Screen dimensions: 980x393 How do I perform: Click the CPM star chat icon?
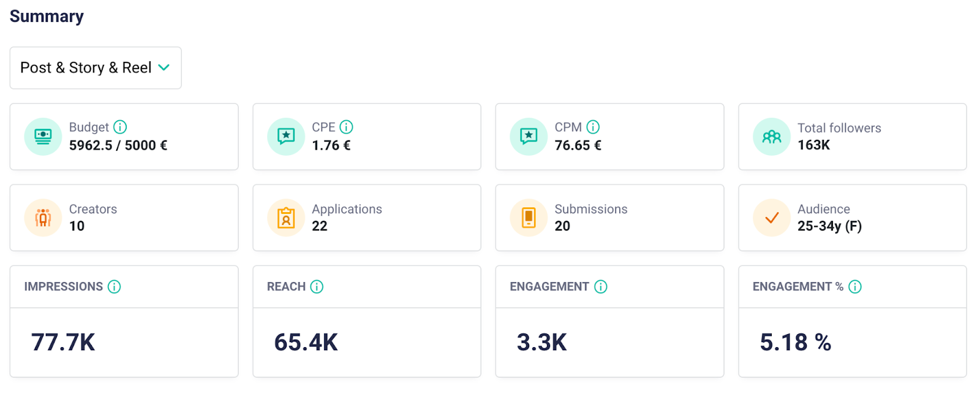click(x=529, y=136)
